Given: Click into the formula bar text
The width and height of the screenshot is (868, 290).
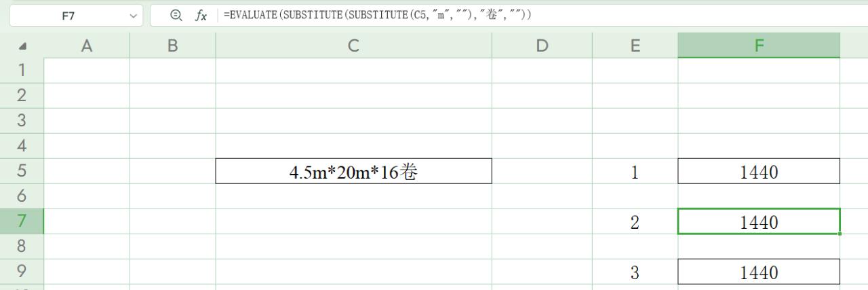Looking at the screenshot, I should 475,16.
